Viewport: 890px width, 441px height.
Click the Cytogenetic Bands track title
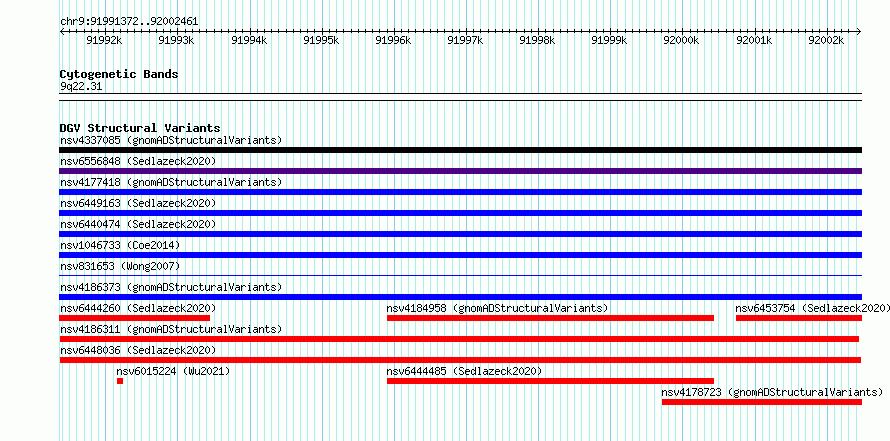119,74
